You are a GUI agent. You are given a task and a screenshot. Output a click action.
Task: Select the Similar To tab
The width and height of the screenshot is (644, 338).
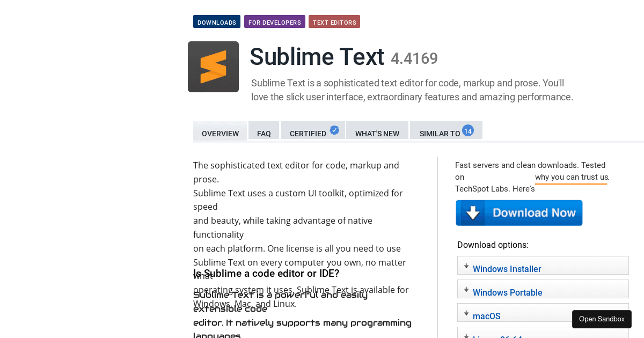(440, 134)
